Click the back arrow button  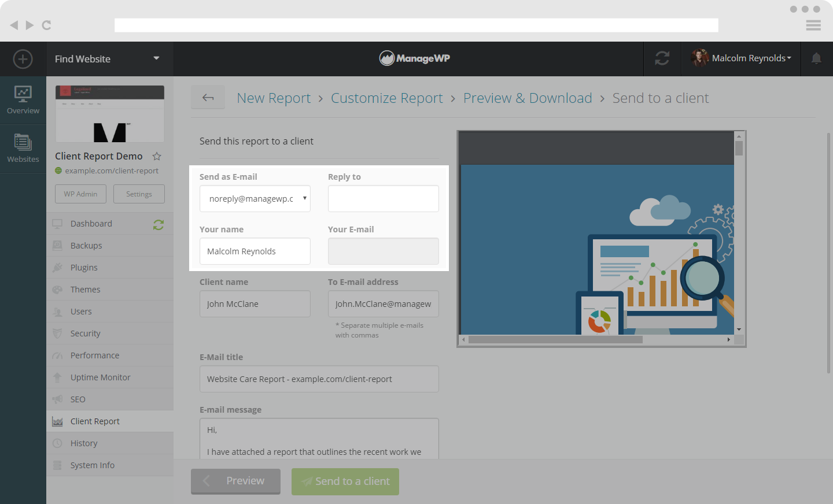click(x=208, y=98)
